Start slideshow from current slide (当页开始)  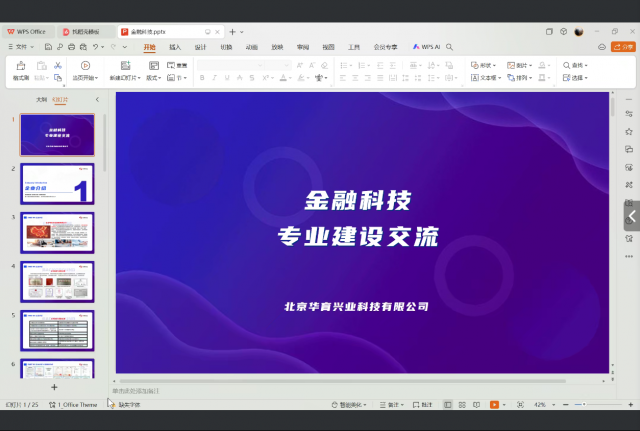[x=84, y=66]
